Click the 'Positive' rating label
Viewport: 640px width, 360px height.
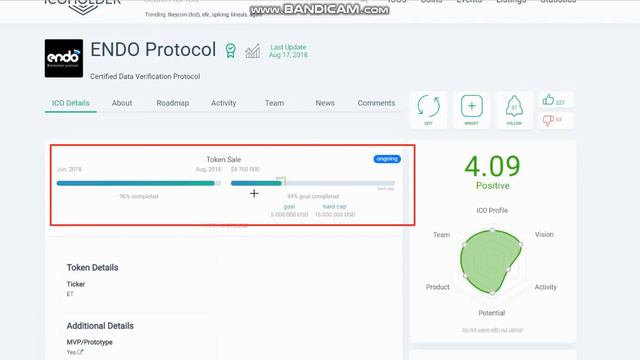493,186
